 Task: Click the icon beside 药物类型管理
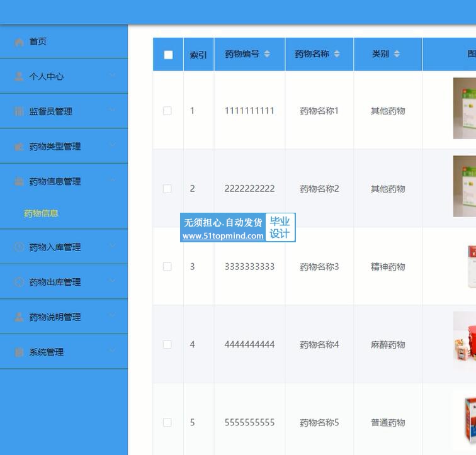pos(19,147)
